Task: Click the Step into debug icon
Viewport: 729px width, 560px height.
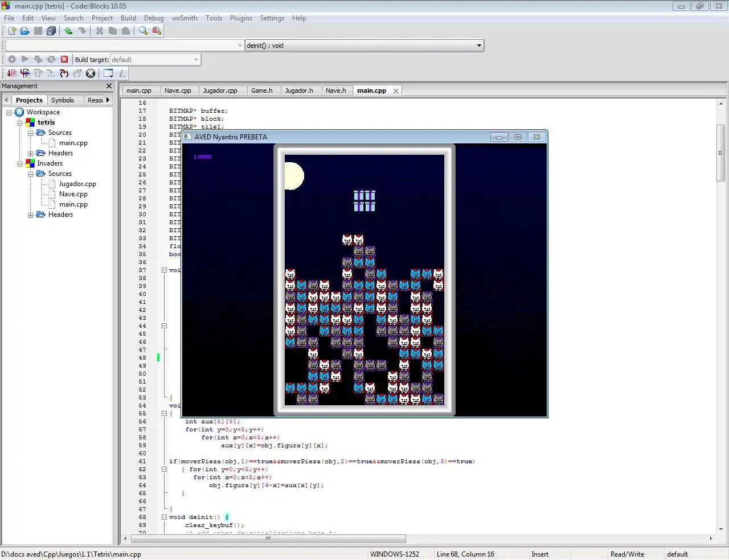Action: point(64,73)
